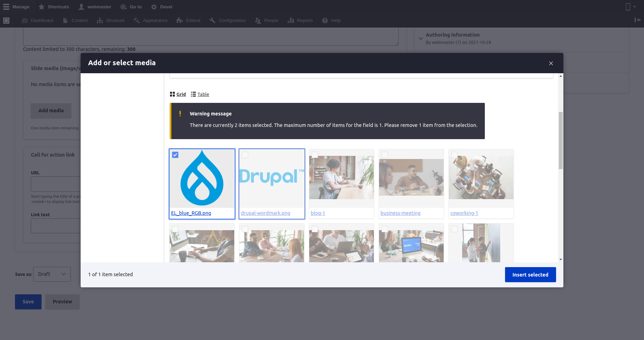Click the Insert selected button
The height and width of the screenshot is (340, 644).
[x=530, y=275]
